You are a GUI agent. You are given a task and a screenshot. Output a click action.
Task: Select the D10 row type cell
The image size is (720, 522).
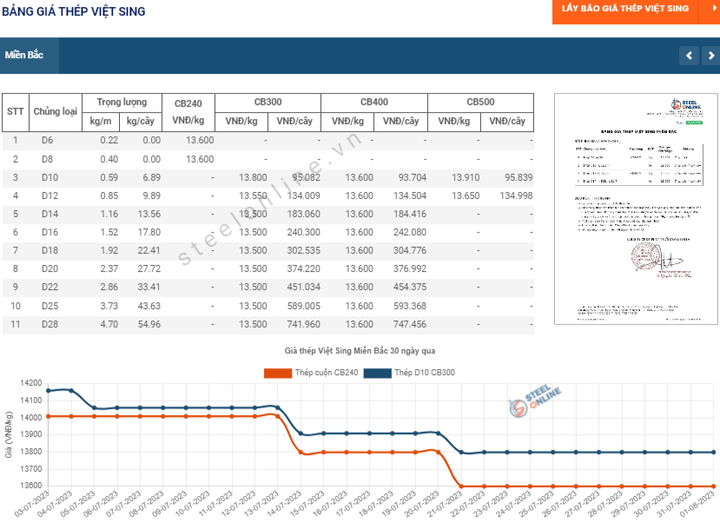click(x=50, y=178)
